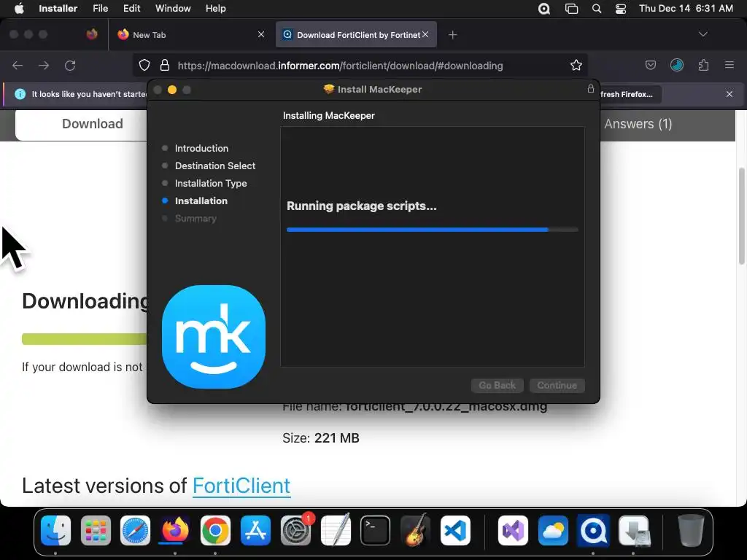Save page to Pocket
Viewport: 747px width, 560px height.
tap(650, 65)
